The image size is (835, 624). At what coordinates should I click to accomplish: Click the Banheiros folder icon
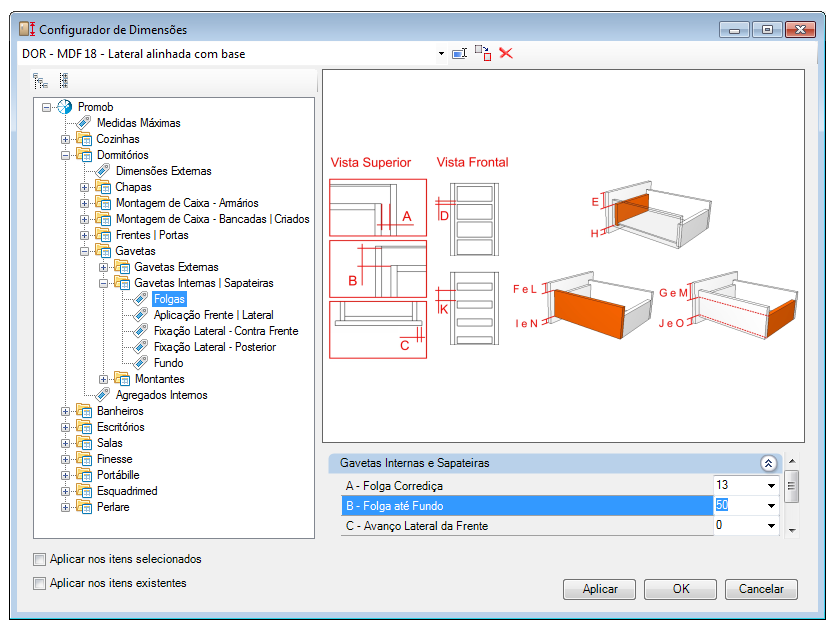point(84,410)
